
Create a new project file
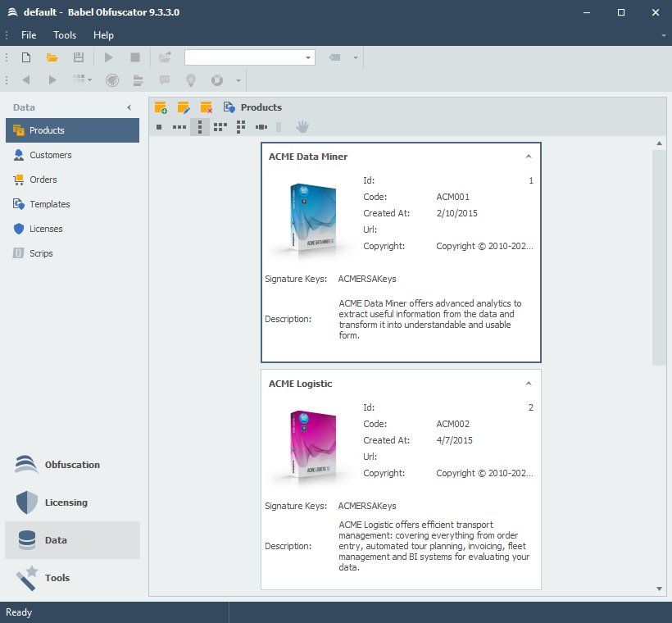tap(26, 57)
